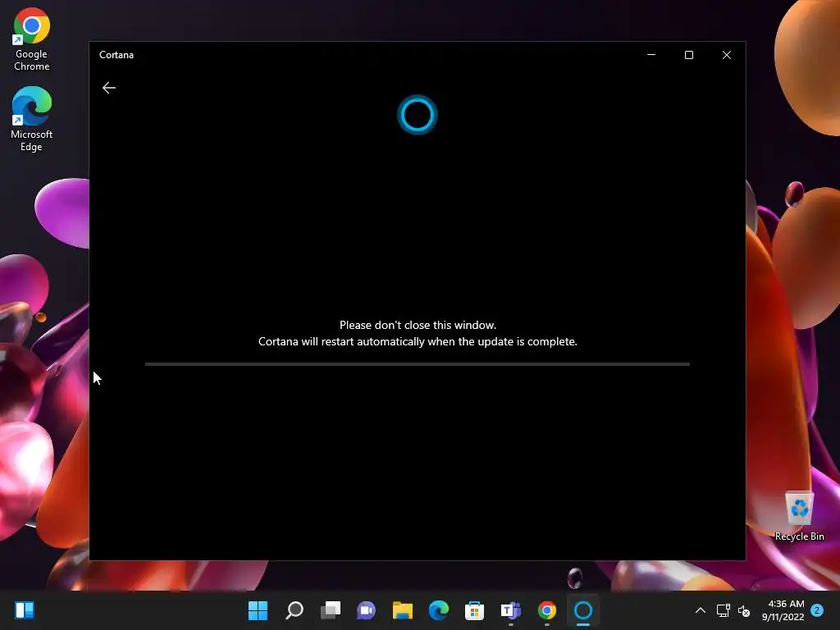Open notification center badge showing 2
This screenshot has height=630, width=840.
tap(817, 610)
